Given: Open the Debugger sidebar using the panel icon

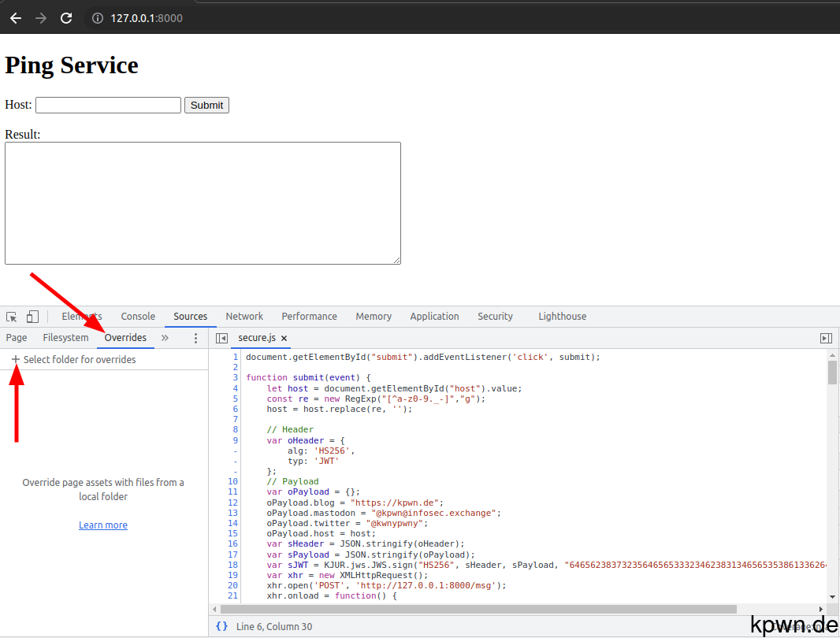Looking at the screenshot, I should pyautogui.click(x=825, y=337).
